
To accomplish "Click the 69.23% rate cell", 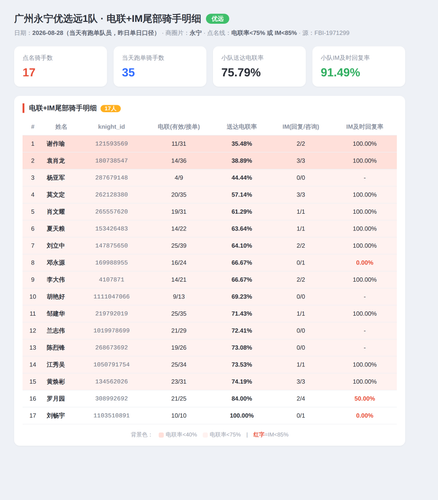I will 242,297.
